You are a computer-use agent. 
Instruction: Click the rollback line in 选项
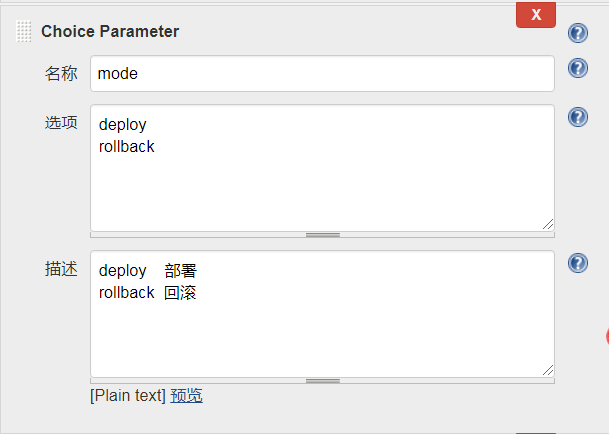click(127, 146)
